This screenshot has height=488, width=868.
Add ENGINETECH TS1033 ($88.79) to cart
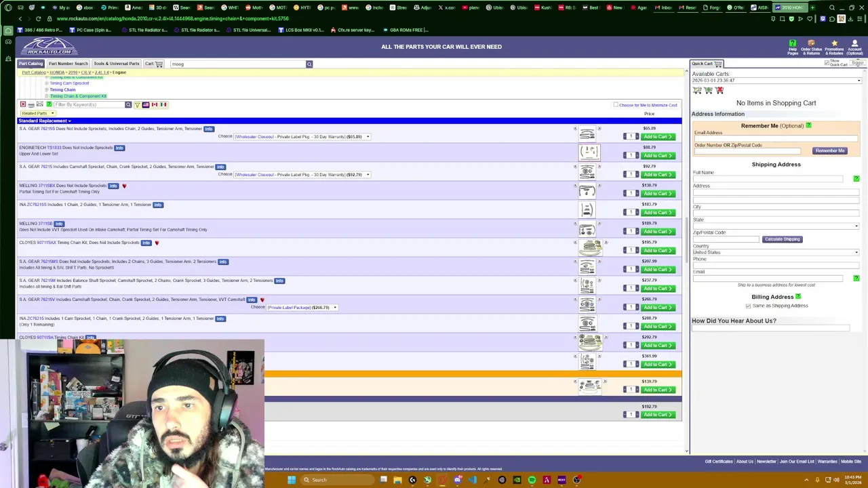pyautogui.click(x=658, y=156)
